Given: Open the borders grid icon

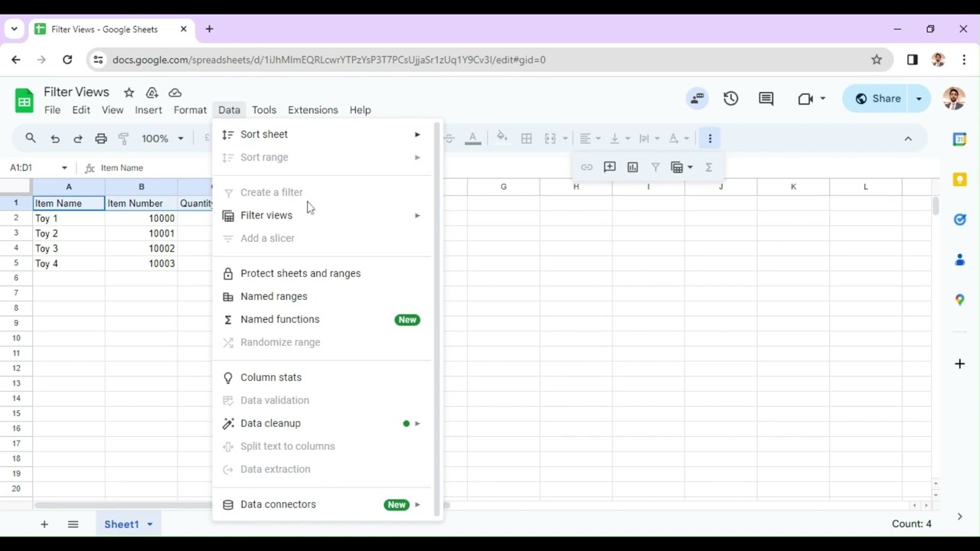Looking at the screenshot, I should click(527, 139).
